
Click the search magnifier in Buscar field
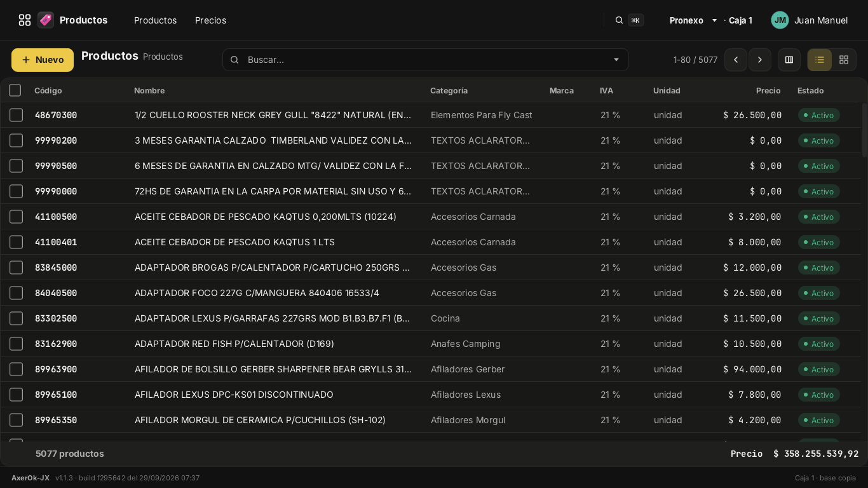234,60
